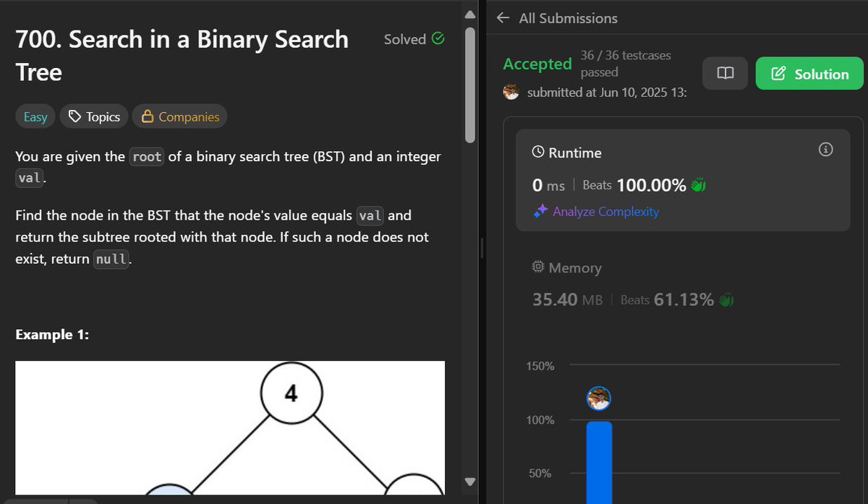
Task: Open the editorial book icon button
Action: tap(725, 74)
